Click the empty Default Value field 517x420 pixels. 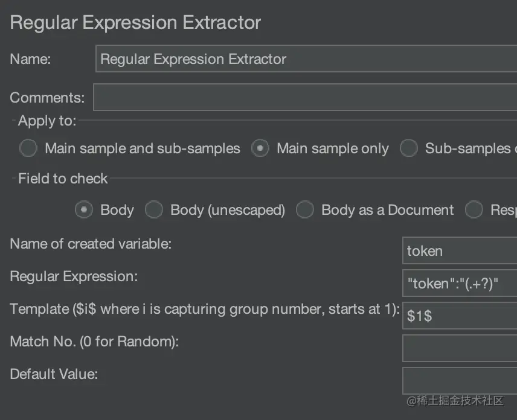[459, 380]
